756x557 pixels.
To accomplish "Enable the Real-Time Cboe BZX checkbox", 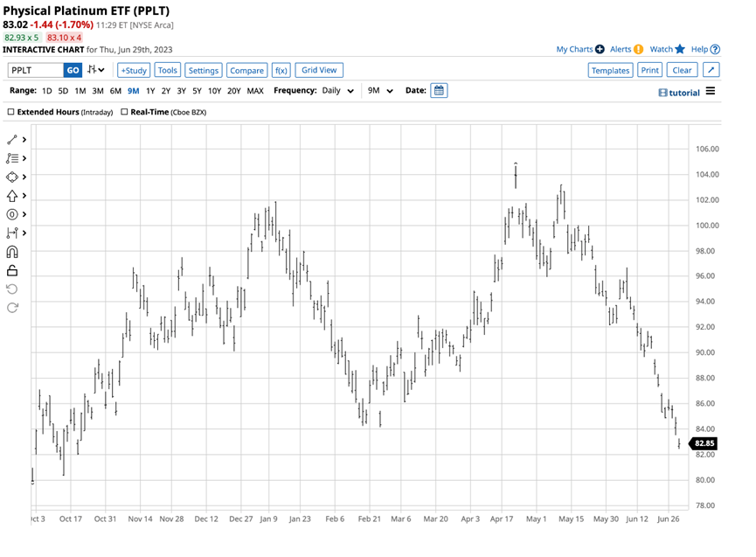I will coord(124,112).
